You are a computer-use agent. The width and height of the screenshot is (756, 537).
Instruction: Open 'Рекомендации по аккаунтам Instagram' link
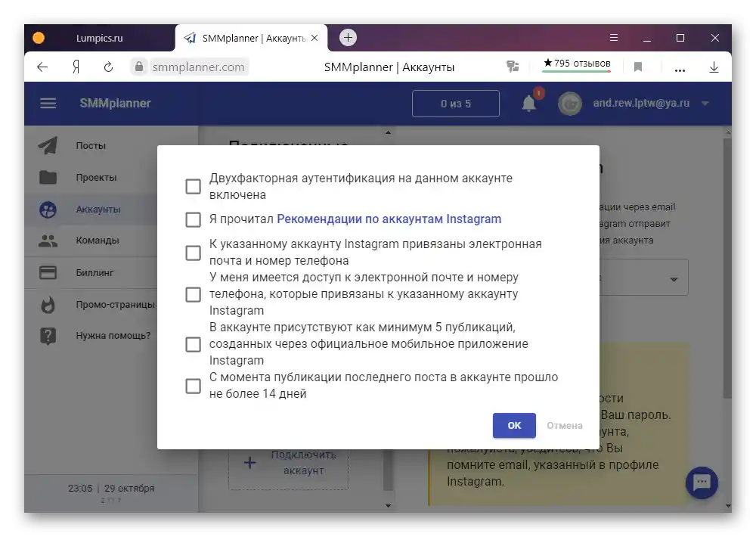click(x=389, y=219)
